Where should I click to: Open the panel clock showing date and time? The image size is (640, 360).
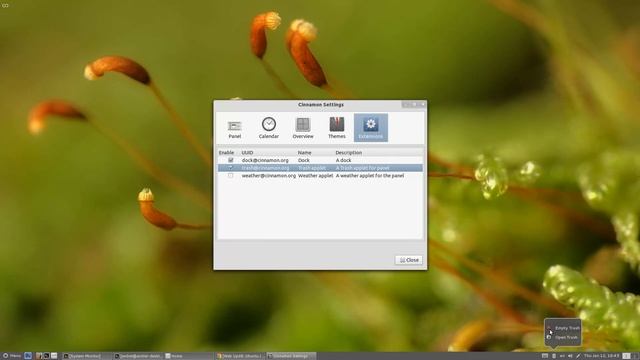[602, 356]
